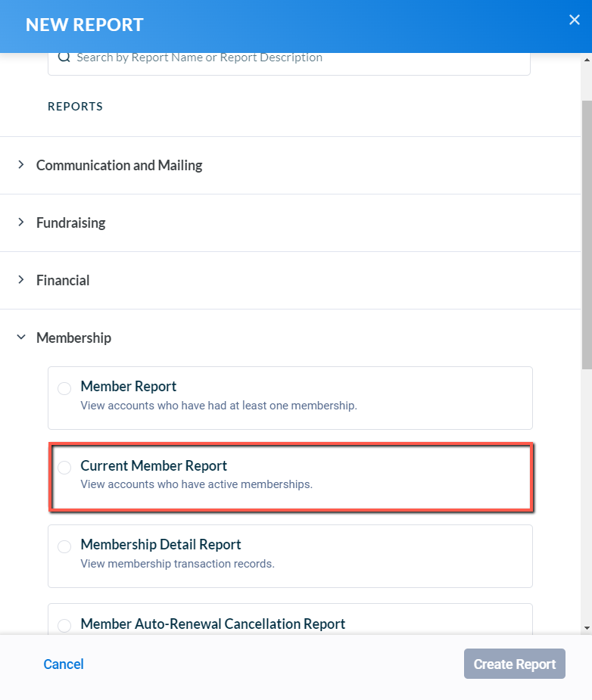Click the scrollbar down arrow
Screen dimensions: 592x700
click(587, 628)
